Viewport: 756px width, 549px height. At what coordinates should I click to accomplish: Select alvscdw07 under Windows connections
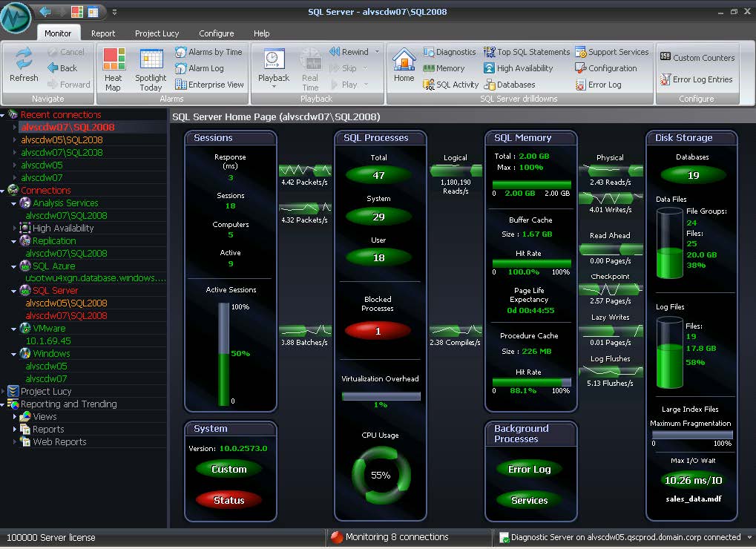(x=46, y=379)
